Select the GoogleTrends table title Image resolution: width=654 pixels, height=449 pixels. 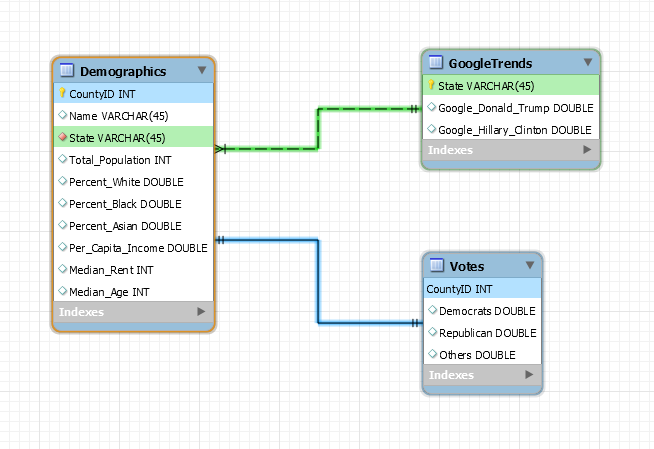click(x=490, y=63)
